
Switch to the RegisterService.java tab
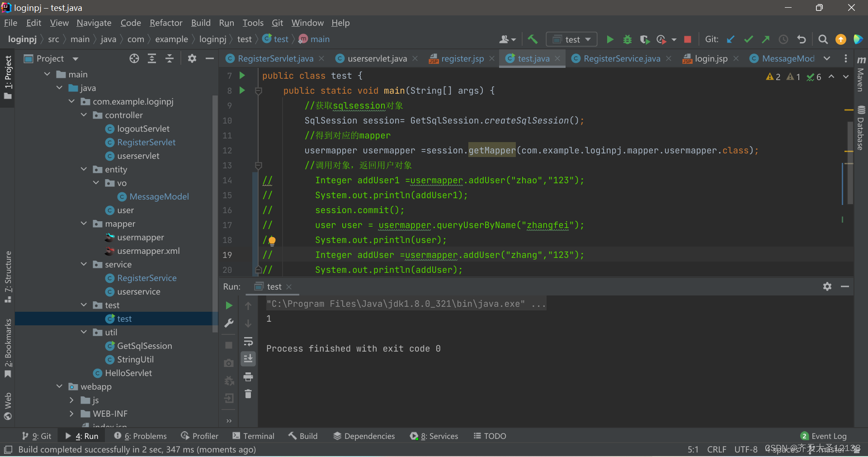coord(622,58)
